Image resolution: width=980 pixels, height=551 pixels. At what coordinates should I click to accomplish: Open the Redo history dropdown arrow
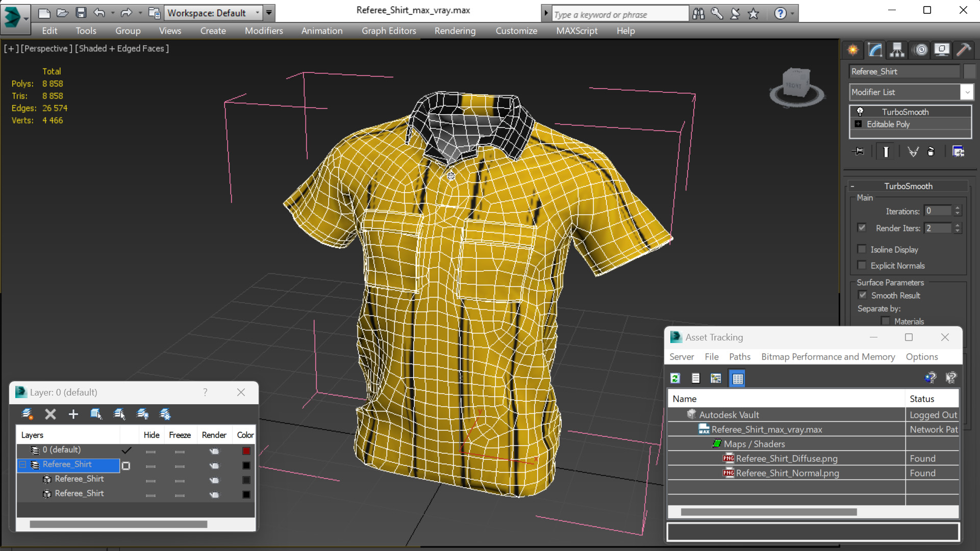coord(140,13)
